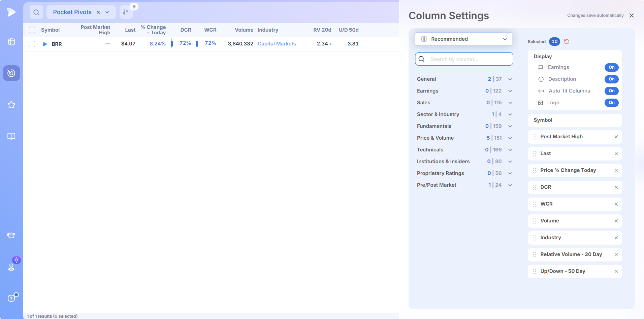Click the BRR ticker symbol

coord(57,44)
